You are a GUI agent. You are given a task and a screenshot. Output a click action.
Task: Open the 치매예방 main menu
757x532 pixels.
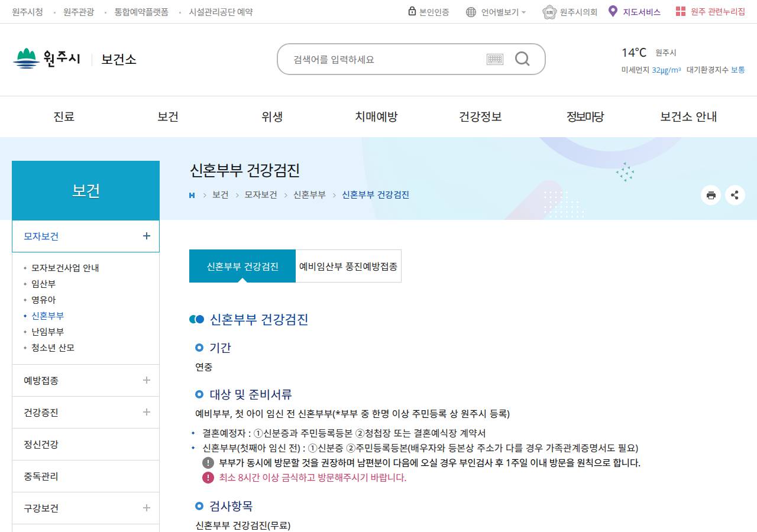coord(376,116)
